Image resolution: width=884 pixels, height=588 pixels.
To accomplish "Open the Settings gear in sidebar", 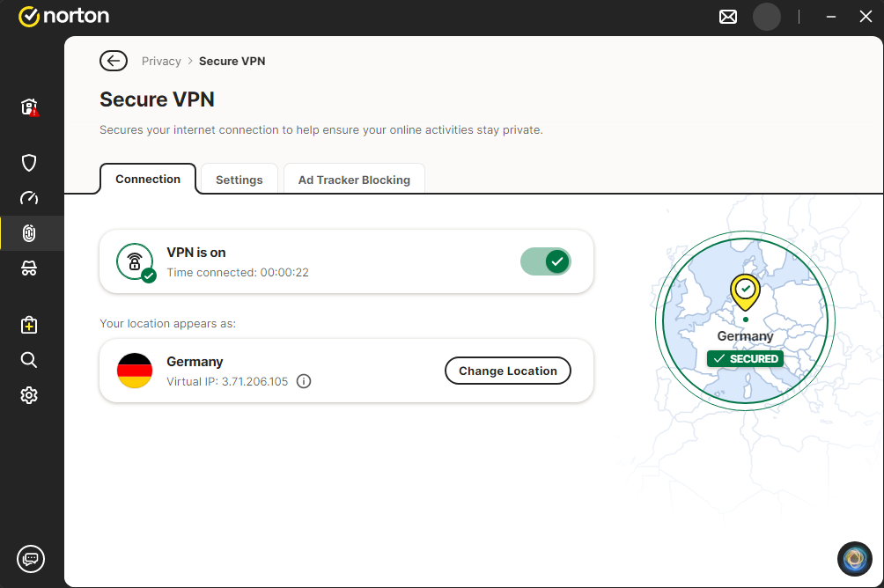I will [29, 395].
